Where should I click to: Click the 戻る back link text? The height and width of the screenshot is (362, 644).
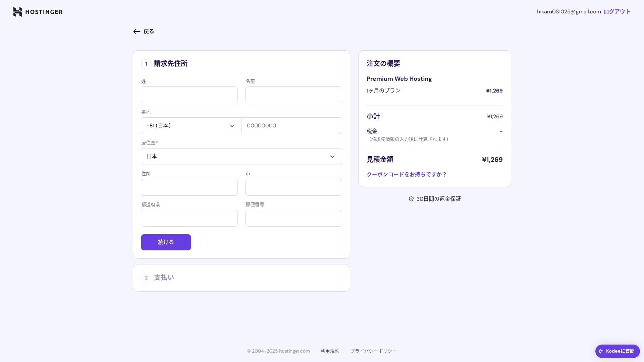point(149,32)
